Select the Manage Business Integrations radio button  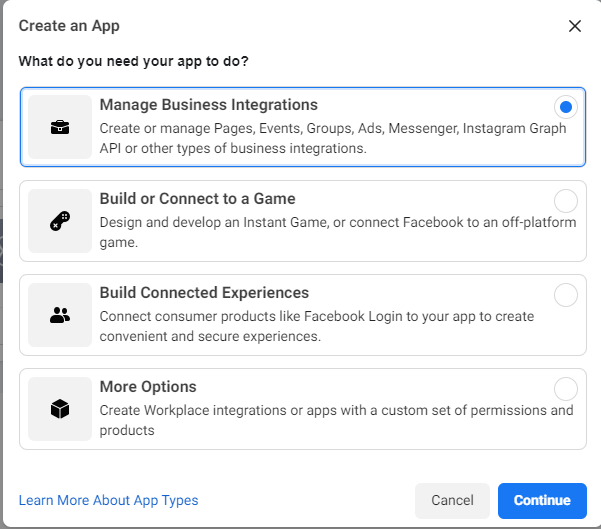[566, 107]
